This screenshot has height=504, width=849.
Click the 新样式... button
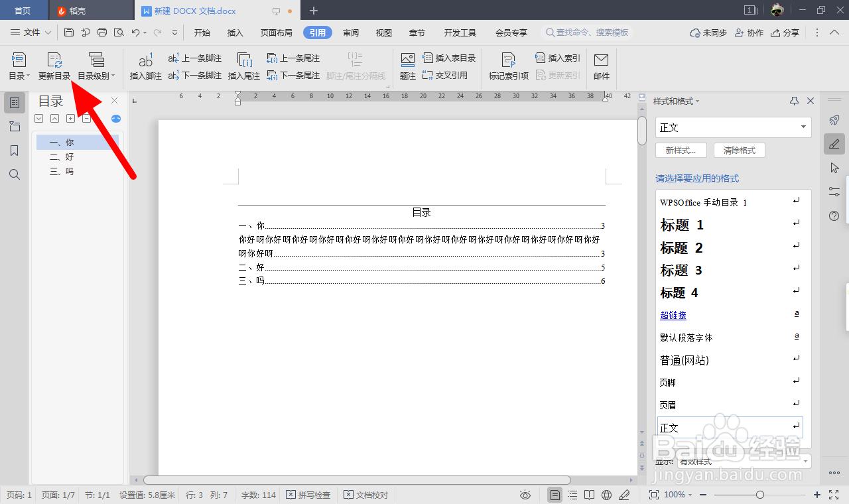[x=681, y=151]
